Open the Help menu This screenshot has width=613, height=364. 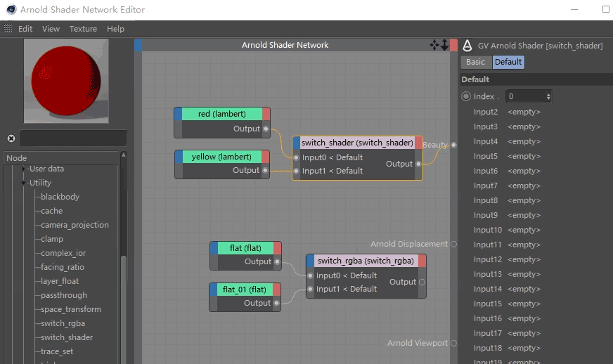point(115,29)
